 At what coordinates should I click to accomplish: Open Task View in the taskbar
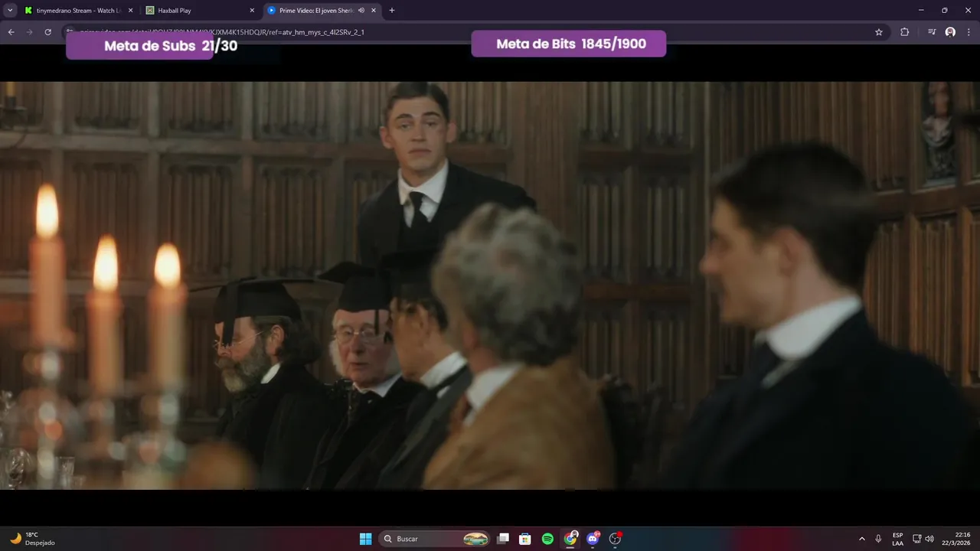pyautogui.click(x=503, y=539)
